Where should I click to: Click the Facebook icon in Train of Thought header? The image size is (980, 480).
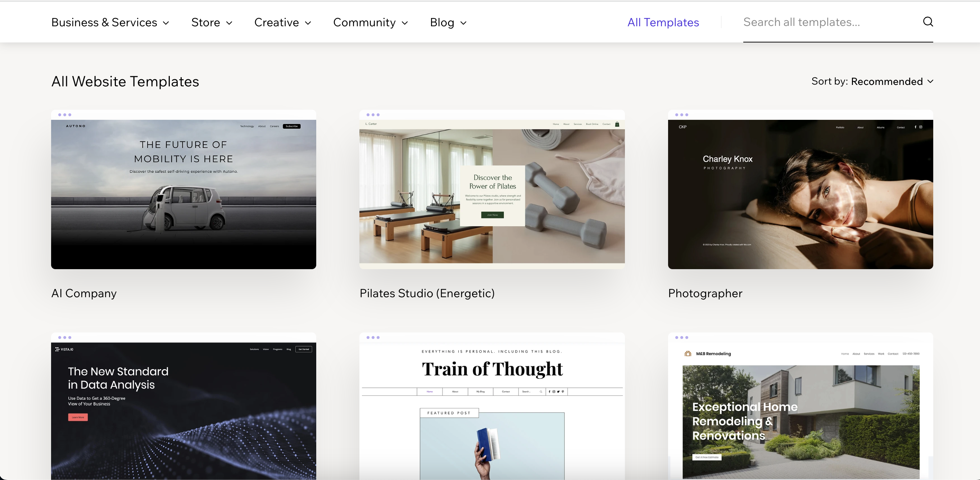coord(549,392)
